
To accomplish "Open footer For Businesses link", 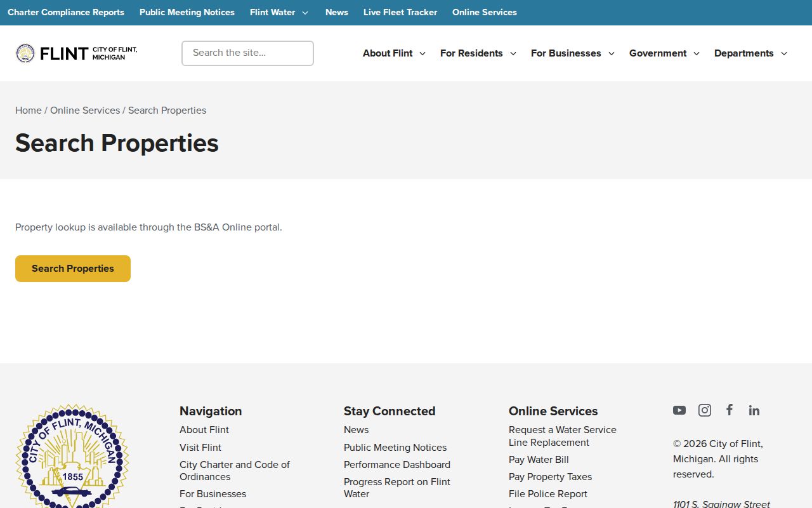I will [x=213, y=494].
